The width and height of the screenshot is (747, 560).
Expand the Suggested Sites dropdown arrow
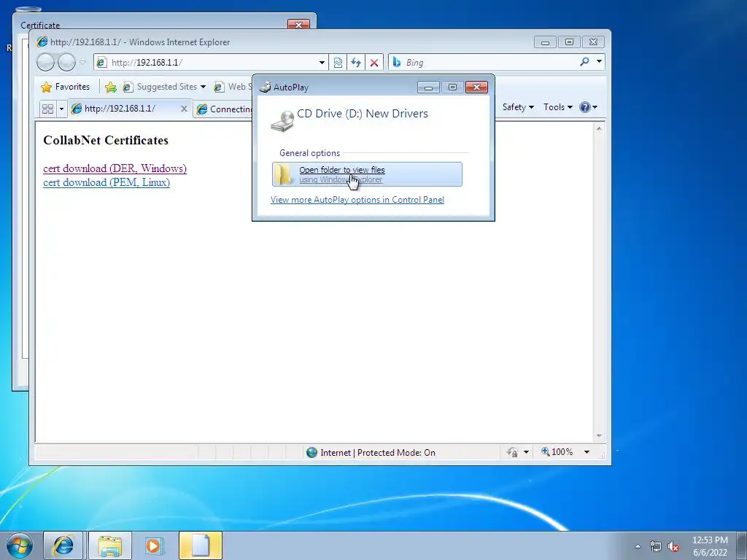point(203,87)
